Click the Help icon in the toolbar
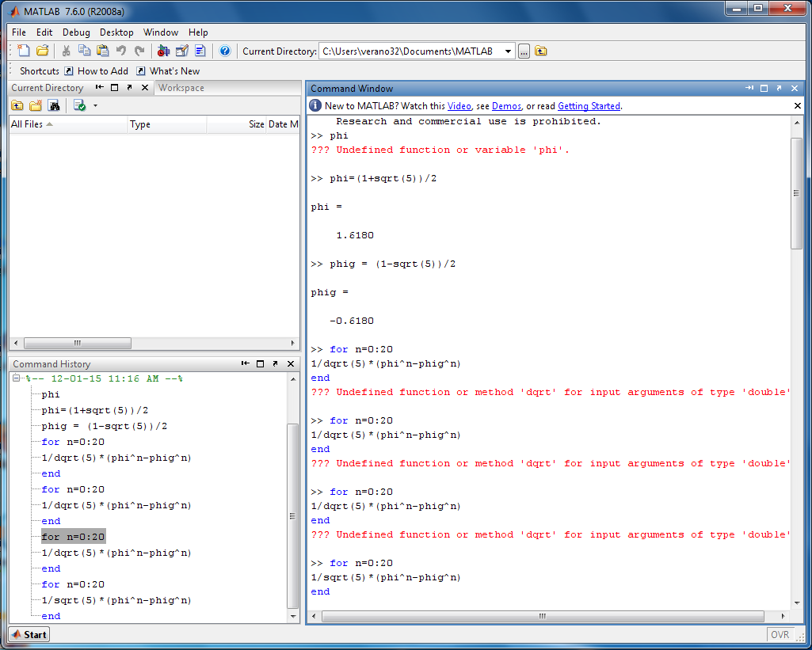Image resolution: width=812 pixels, height=650 pixels. pyautogui.click(x=224, y=51)
